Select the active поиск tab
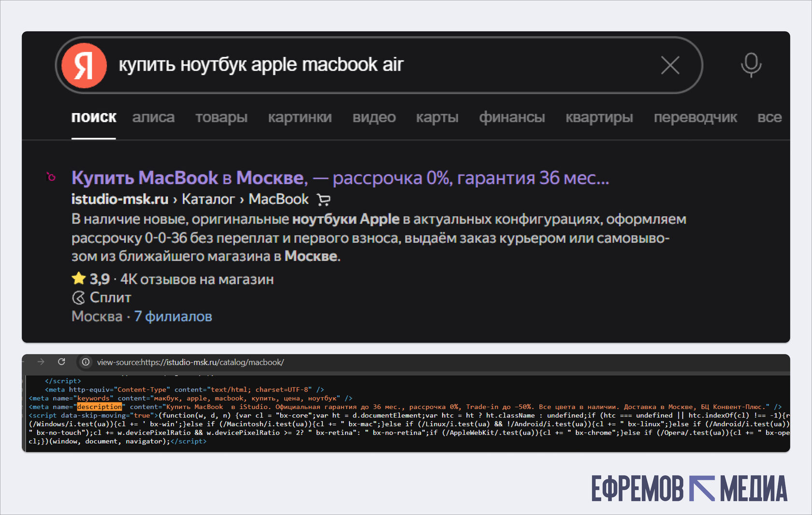The height and width of the screenshot is (515, 812). coord(94,117)
